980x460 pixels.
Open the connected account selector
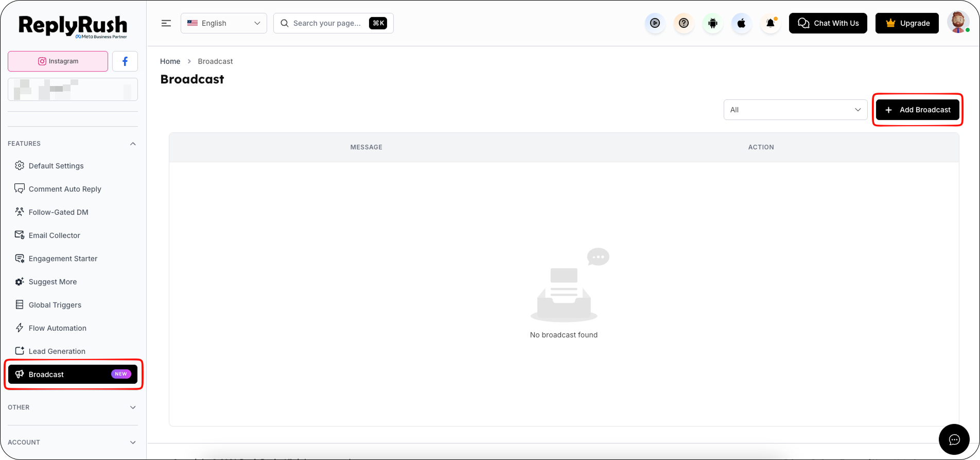[73, 90]
